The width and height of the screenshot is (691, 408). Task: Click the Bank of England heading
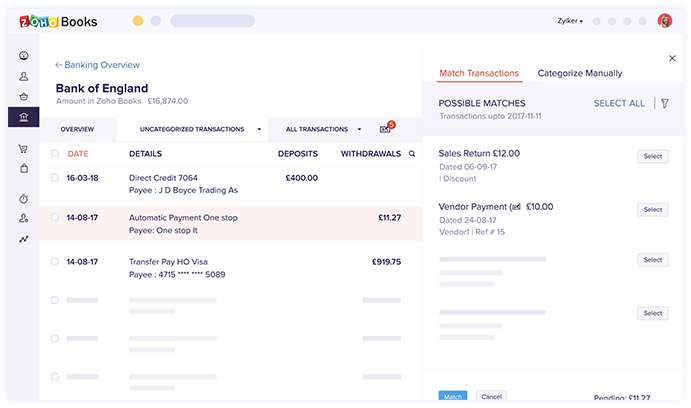pos(102,88)
